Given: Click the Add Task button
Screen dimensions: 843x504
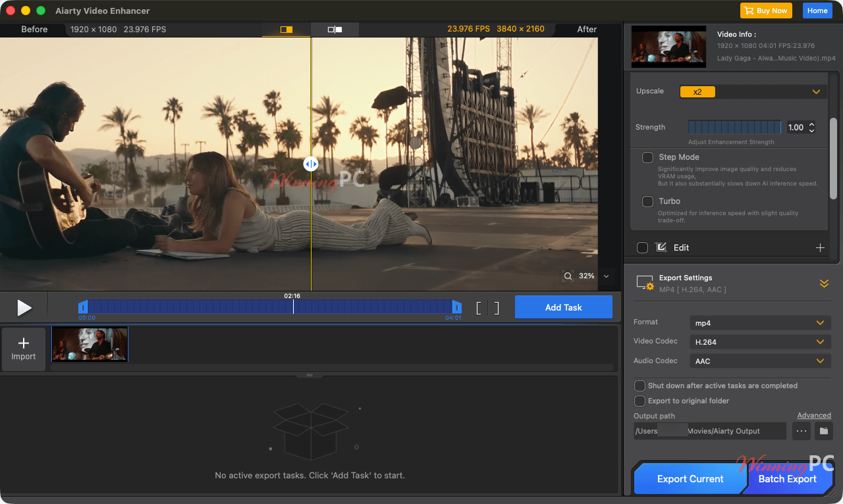Looking at the screenshot, I should (x=564, y=307).
